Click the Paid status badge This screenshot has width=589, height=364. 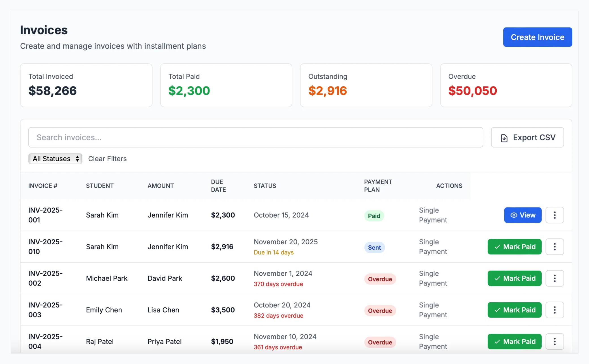point(374,216)
